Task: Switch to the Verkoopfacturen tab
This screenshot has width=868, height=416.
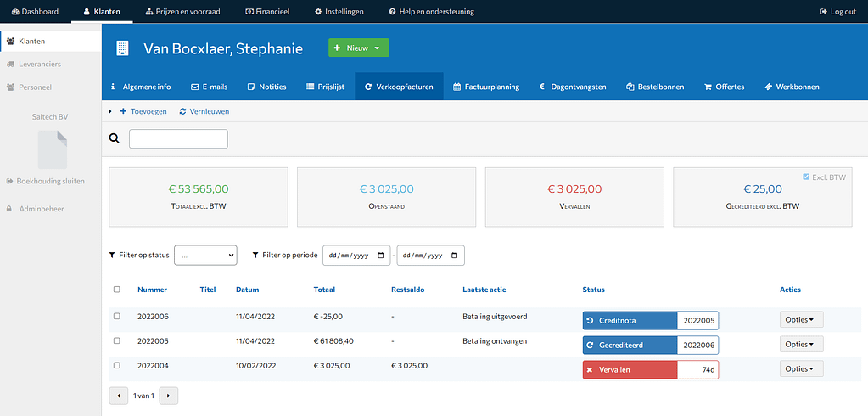Action: coord(399,87)
